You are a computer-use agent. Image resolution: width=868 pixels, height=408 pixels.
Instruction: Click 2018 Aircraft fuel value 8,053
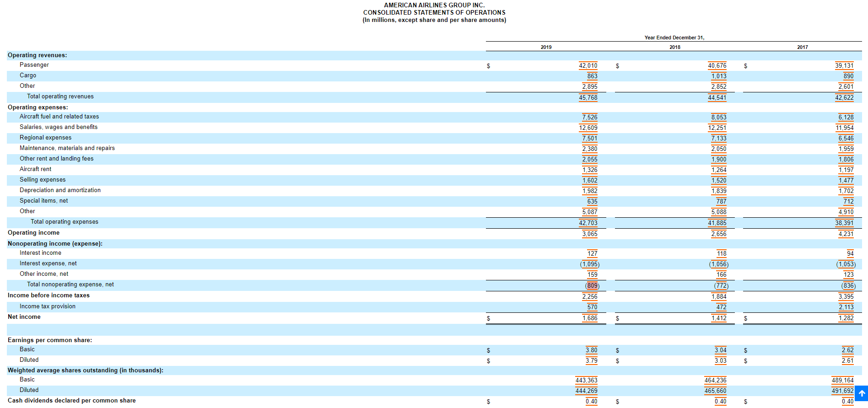(719, 118)
